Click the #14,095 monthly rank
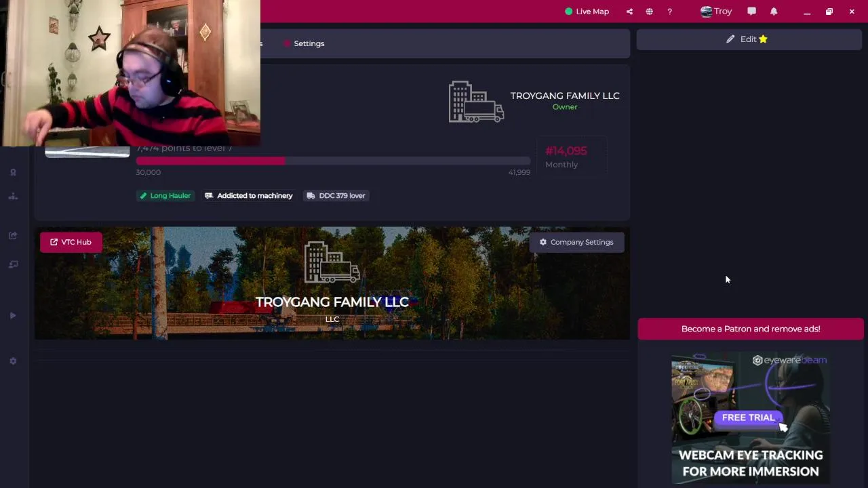Image resolution: width=868 pixels, height=488 pixels. [566, 151]
